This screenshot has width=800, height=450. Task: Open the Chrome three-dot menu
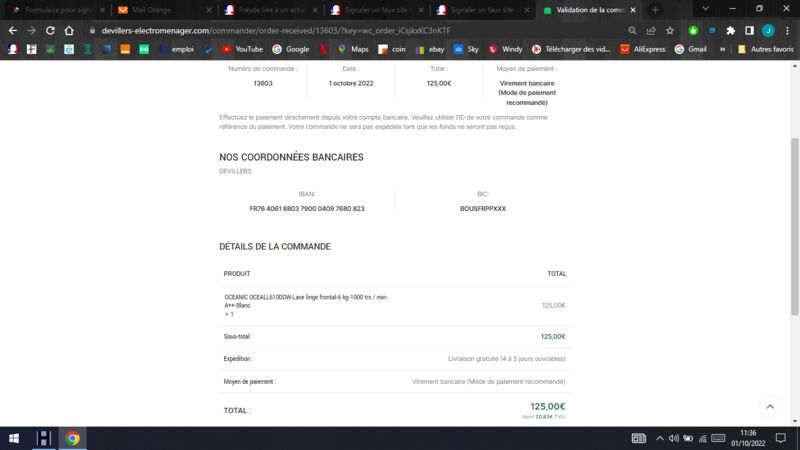[x=788, y=31]
